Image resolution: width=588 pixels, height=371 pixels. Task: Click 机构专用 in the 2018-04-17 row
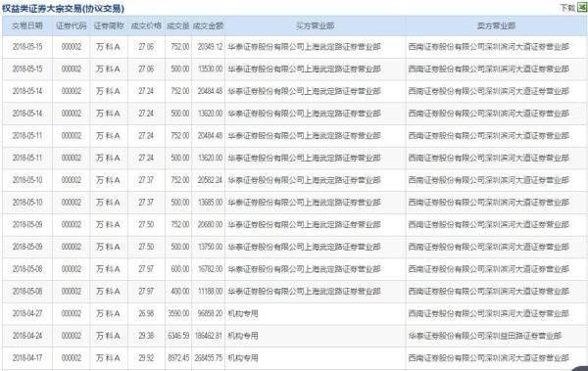pyautogui.click(x=243, y=358)
